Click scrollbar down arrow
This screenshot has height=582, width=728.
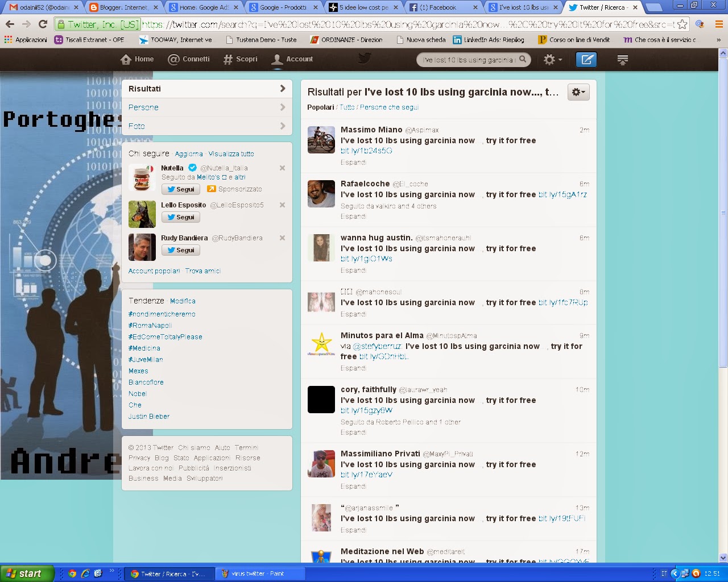[723, 558]
